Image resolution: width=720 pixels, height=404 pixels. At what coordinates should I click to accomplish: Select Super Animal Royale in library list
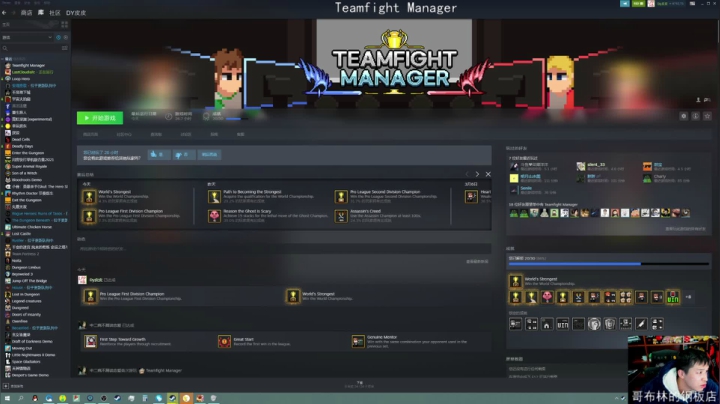coord(29,166)
